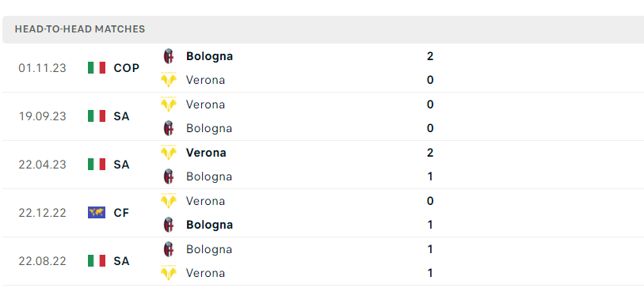Click Bologna score 2 in 01.11.23 match
This screenshot has height=288, width=644.
click(x=430, y=56)
